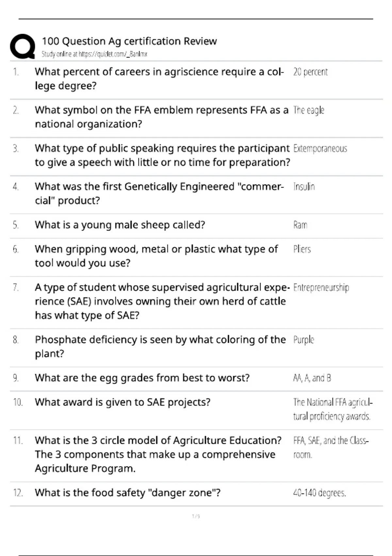Click the young male sheep question
This screenshot has height=556, width=392.
tap(120, 225)
